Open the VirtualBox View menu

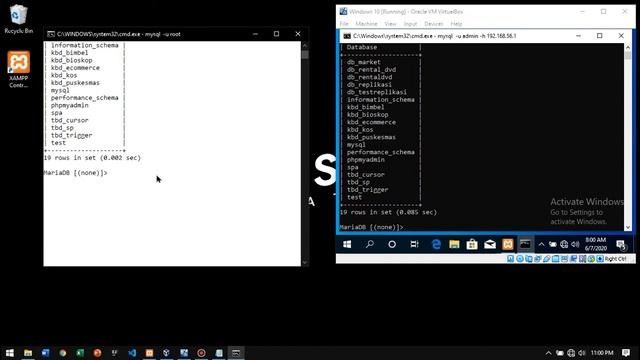pyautogui.click(x=390, y=24)
